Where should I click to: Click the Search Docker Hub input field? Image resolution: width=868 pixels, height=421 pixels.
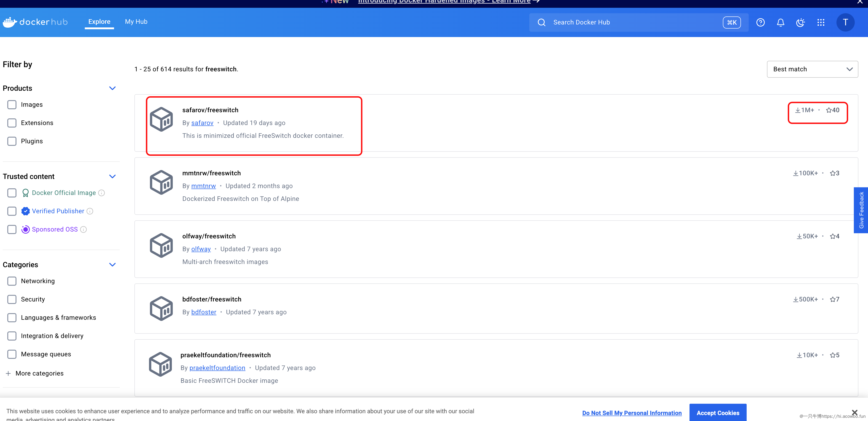607,22
